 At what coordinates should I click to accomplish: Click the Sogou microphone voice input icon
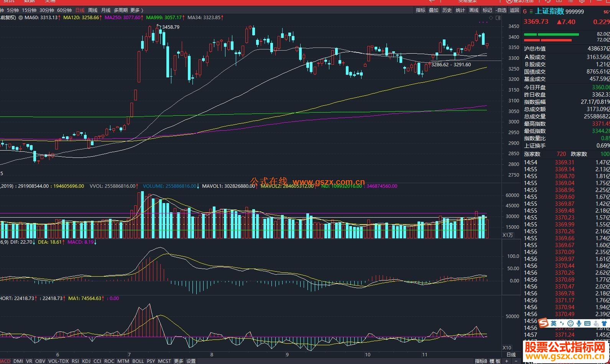(x=579, y=324)
